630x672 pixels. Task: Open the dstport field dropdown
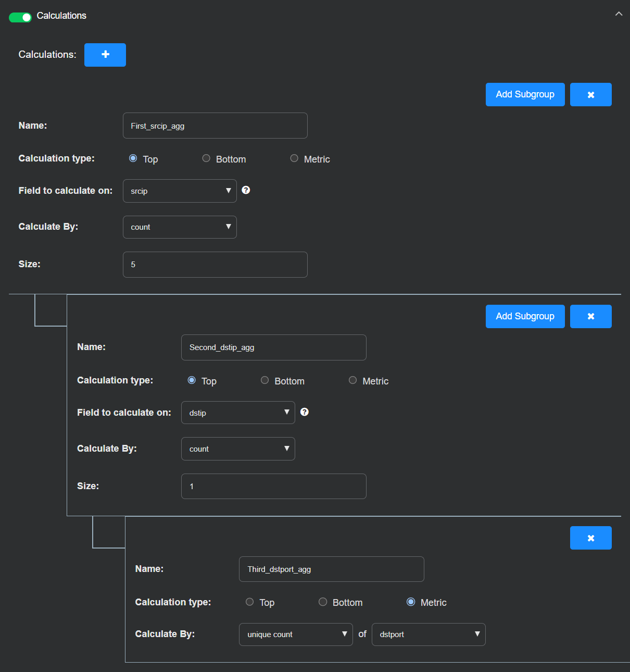pos(429,634)
